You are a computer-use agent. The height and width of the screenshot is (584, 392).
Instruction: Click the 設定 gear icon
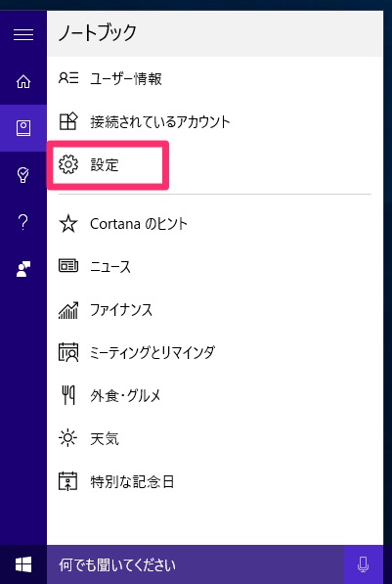[x=68, y=164]
